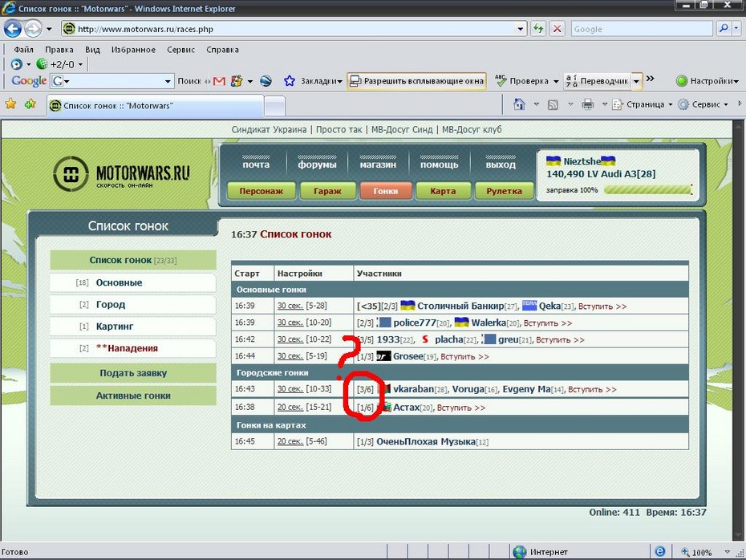The width and height of the screenshot is (746, 560).
Task: Click the Translator toolbar icon
Action: click(571, 81)
